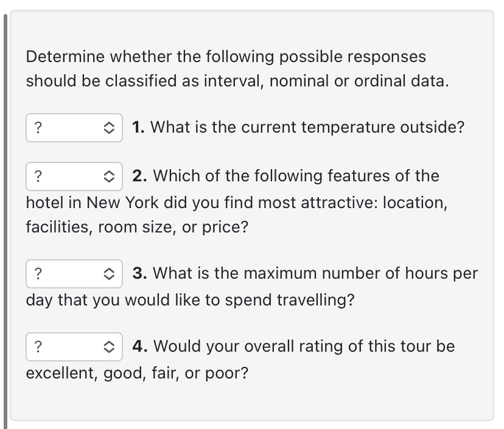504x429 pixels.
Task: Click the text "What is the current temperature outside?"
Action: [307, 127]
